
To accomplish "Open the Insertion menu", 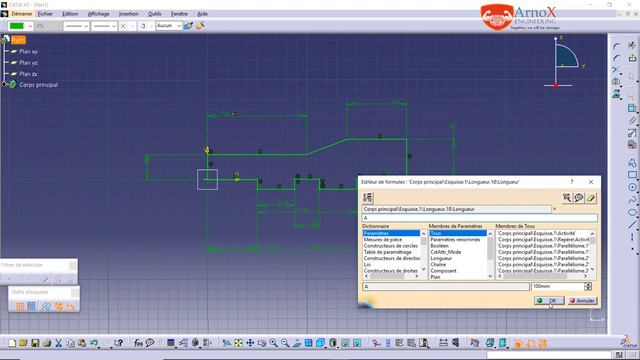I will pyautogui.click(x=129, y=14).
